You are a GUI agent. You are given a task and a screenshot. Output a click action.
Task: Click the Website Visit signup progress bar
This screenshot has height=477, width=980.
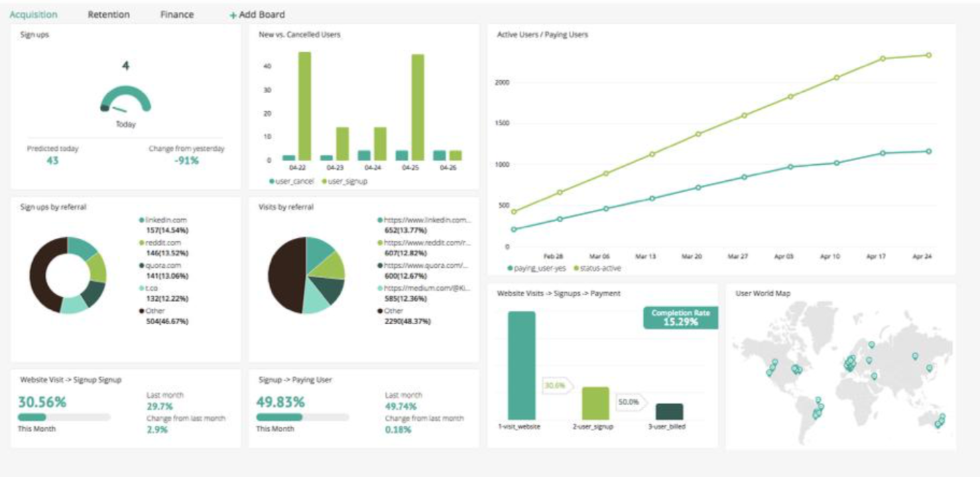64,417
